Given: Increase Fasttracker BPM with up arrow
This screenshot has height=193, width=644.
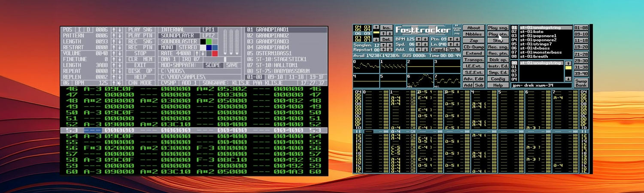Looking at the screenshot, I should (x=419, y=39).
